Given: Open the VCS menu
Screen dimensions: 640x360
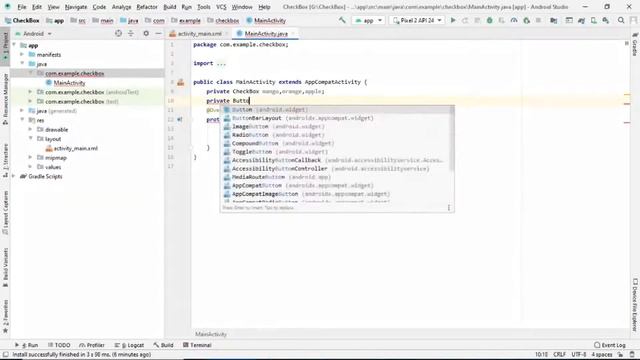Looking at the screenshot, I should 221,7.
